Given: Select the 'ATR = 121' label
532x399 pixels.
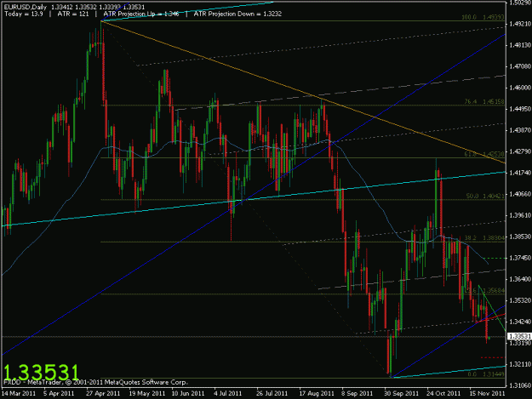Looking at the screenshot, I should click(73, 14).
